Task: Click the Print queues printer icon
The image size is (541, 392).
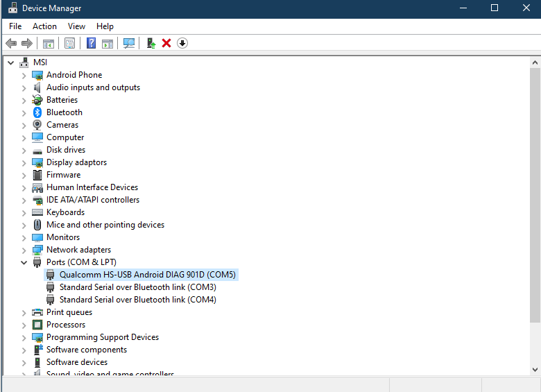Action: tap(37, 312)
